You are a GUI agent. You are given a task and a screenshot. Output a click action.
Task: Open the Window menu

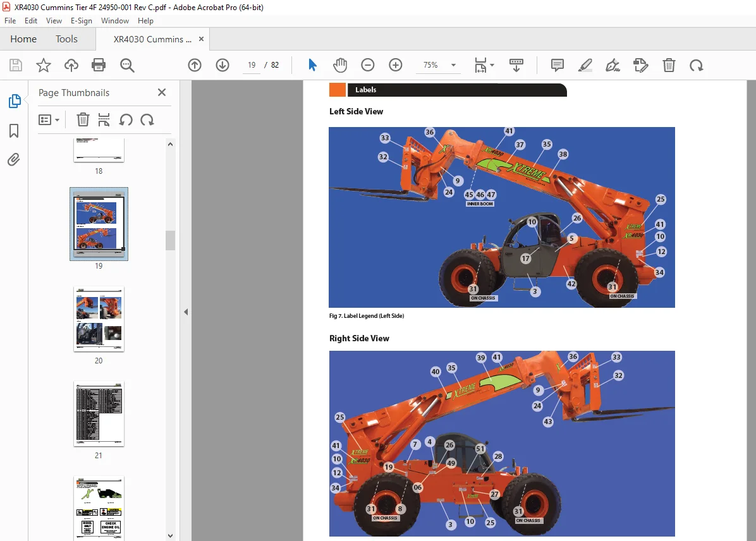[115, 21]
